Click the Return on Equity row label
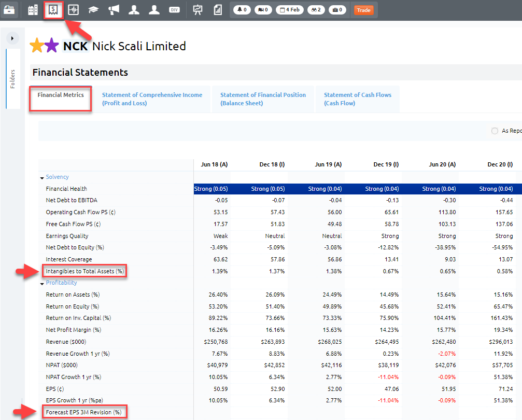The height and width of the screenshot is (420, 522). coord(72,307)
